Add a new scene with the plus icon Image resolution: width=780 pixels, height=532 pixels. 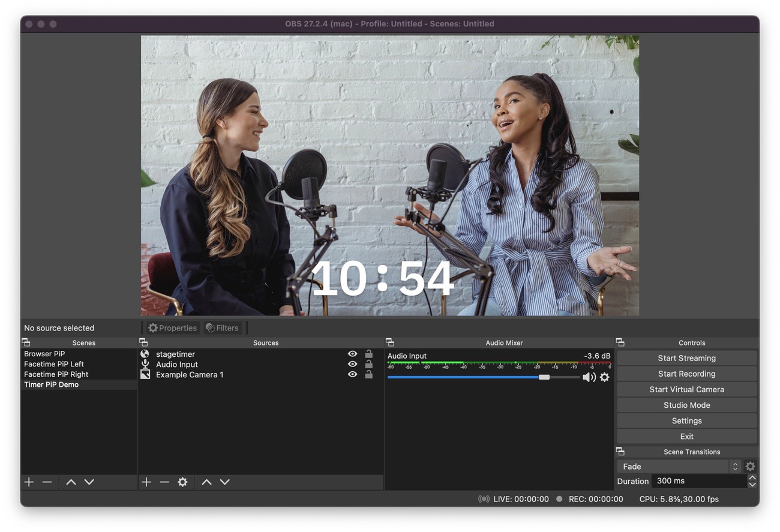tap(28, 482)
